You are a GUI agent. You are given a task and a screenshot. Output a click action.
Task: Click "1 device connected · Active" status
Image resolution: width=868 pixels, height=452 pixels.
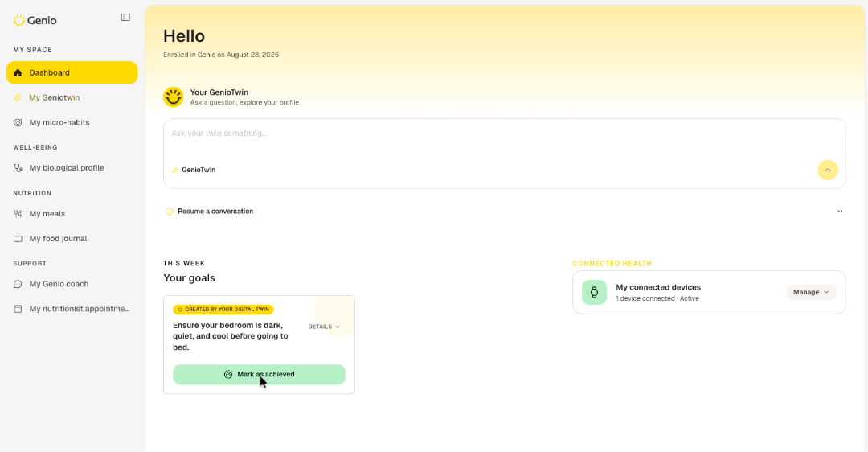click(x=657, y=298)
